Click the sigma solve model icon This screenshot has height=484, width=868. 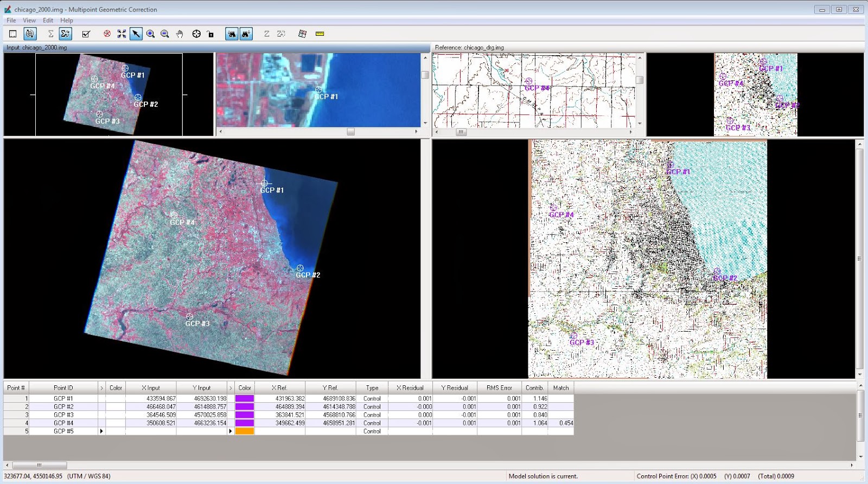[x=50, y=34]
